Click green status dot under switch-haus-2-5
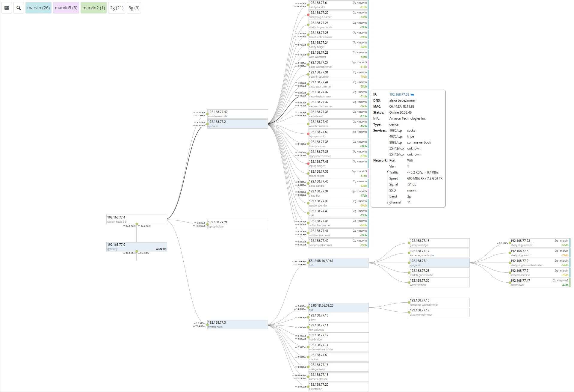The width and height of the screenshot is (574, 392). pos(137,224)
